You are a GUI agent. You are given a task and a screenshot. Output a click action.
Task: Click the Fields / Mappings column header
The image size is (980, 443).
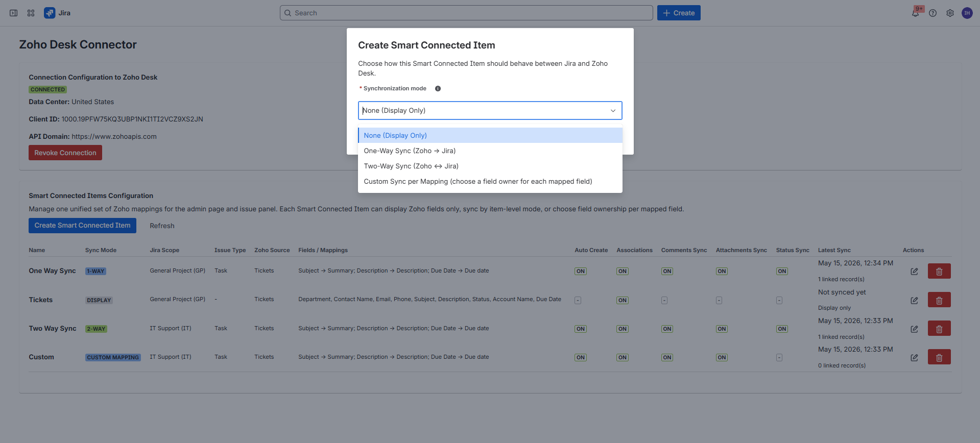click(323, 250)
